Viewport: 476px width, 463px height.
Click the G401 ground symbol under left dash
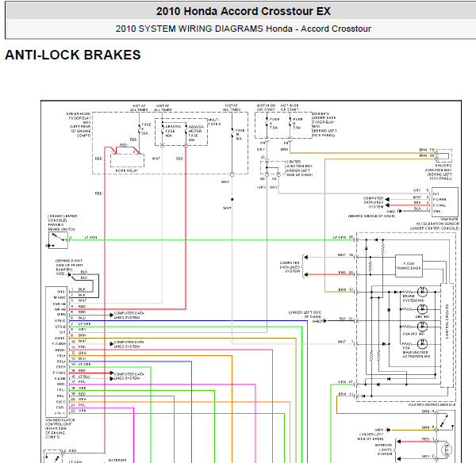click(x=388, y=430)
